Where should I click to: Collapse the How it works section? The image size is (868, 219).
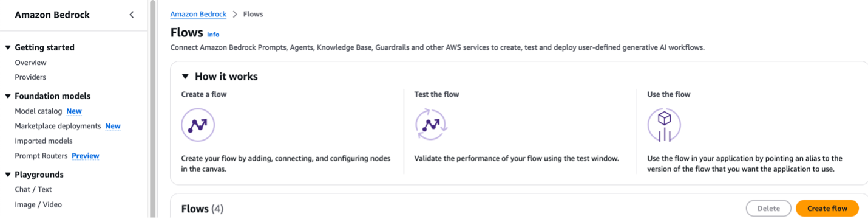pos(186,77)
